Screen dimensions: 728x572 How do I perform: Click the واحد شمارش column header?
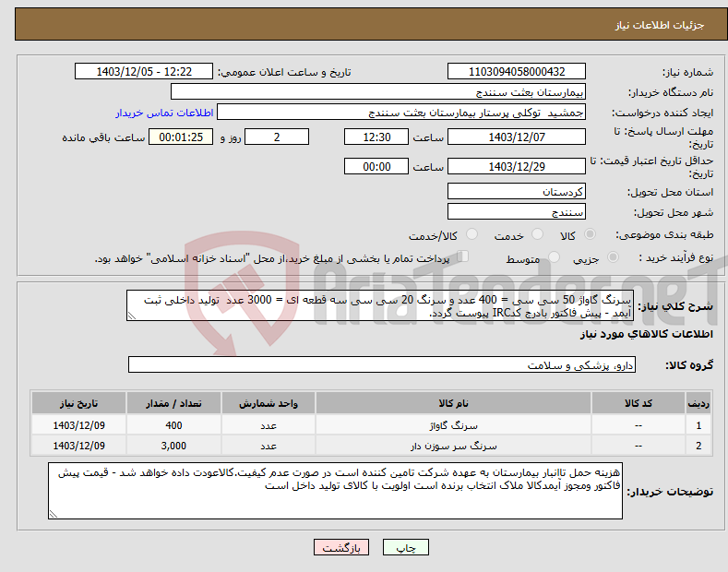point(269,403)
